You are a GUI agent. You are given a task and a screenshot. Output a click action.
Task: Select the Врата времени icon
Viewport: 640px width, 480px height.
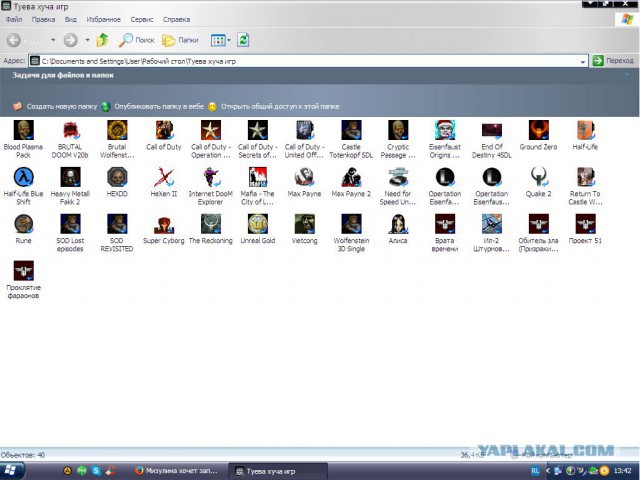[x=445, y=224]
